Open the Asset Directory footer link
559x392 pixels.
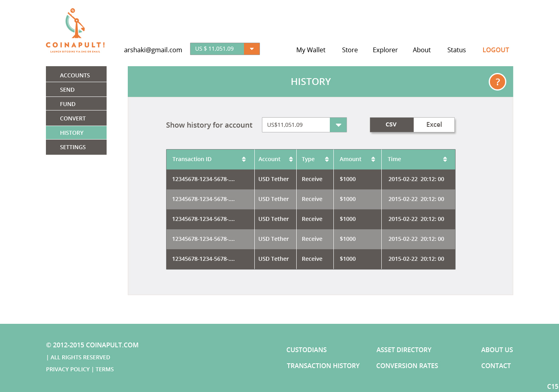click(404, 350)
